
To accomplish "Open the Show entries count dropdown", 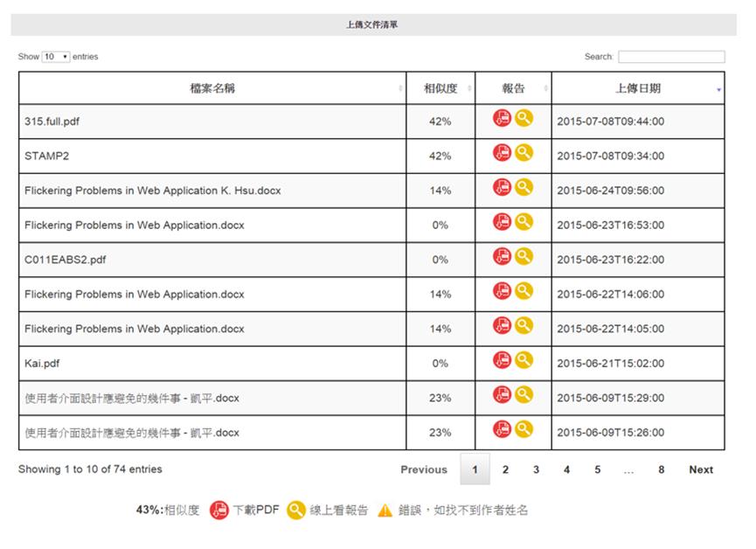I will (56, 57).
